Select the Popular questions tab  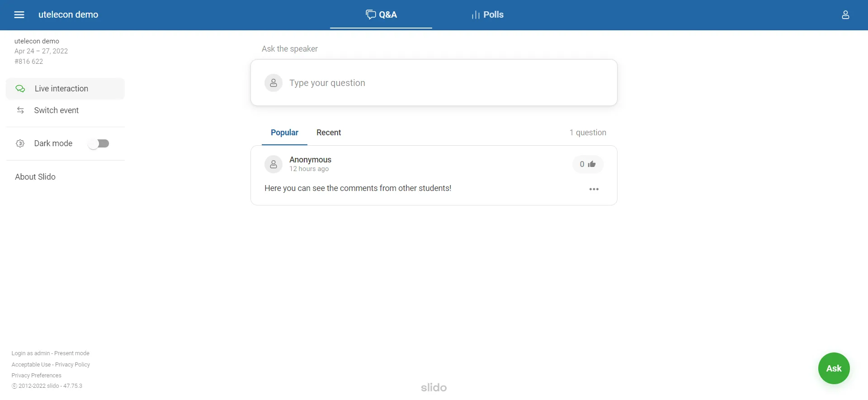[284, 133]
